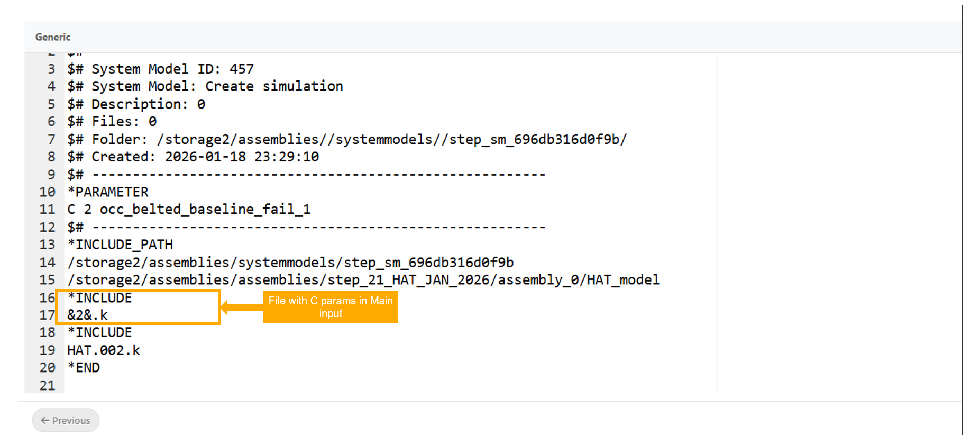Click the Previous button

[x=66, y=420]
